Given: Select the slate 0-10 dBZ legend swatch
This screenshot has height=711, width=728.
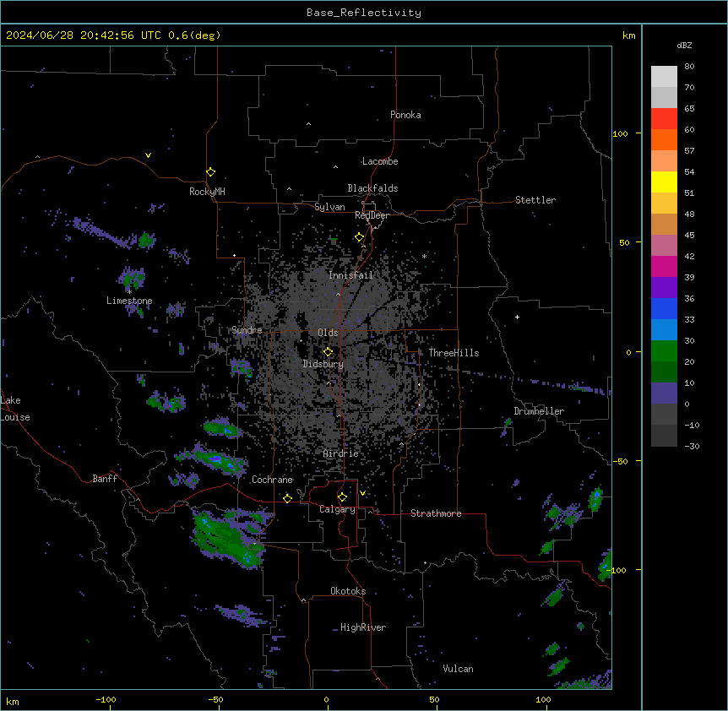Looking at the screenshot, I should (664, 393).
